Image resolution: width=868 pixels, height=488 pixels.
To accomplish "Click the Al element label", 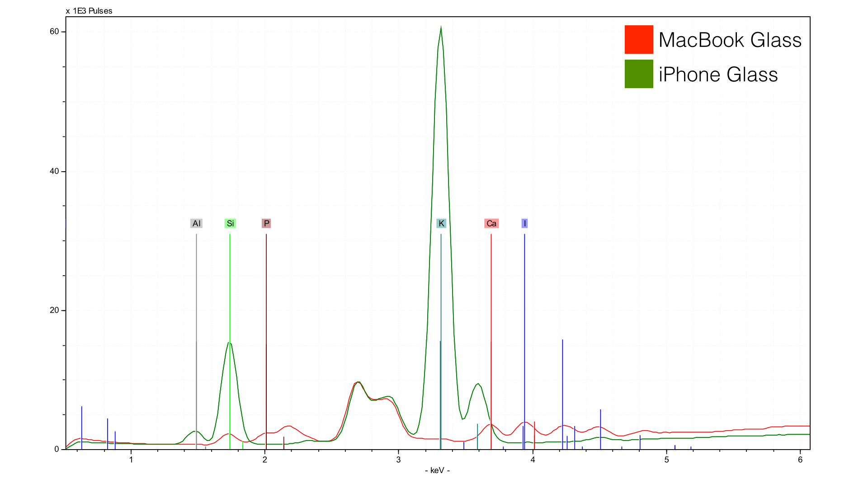I will (196, 224).
